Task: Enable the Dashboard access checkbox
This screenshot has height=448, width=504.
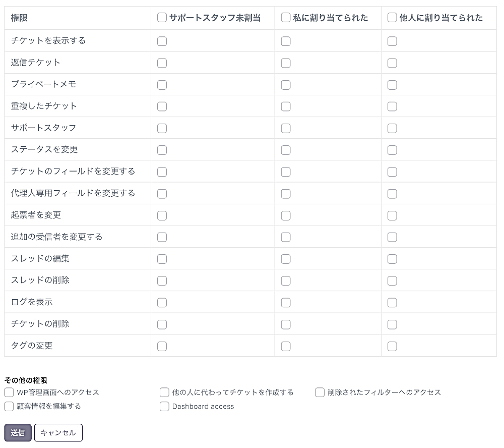Action: point(164,407)
